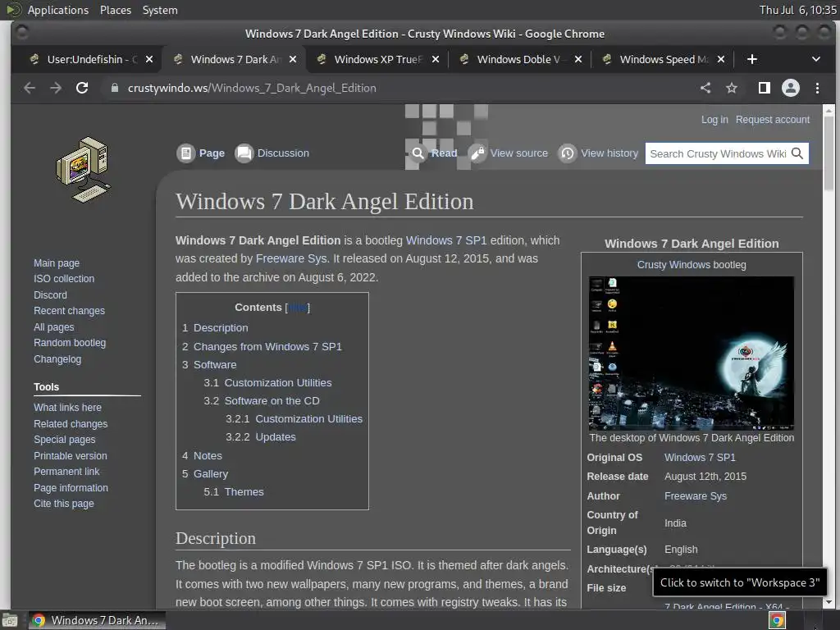840x630 pixels.
Task: Click the clock showing Thu Jul 6, 10:35
Action: [797, 10]
